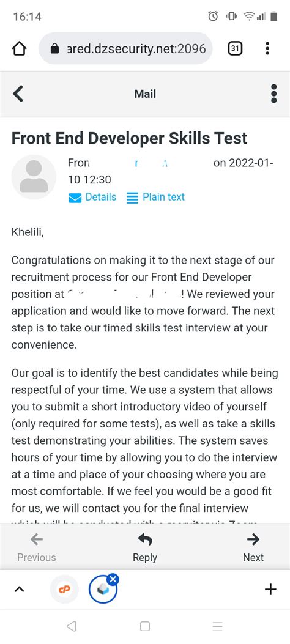Select the active webmail tab thumbnail
290x644 pixels.
(x=103, y=590)
